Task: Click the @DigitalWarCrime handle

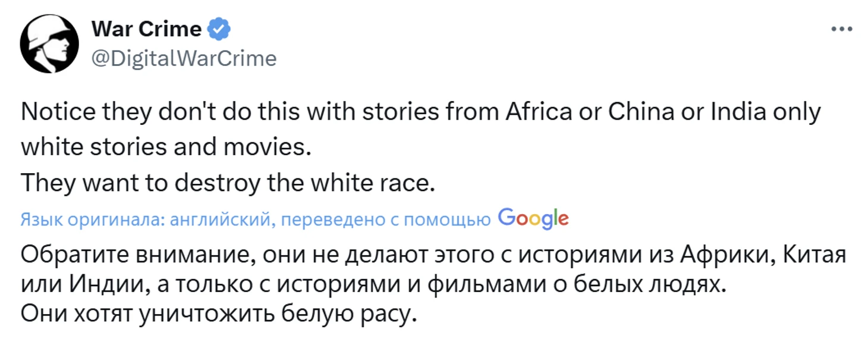Action: click(184, 58)
